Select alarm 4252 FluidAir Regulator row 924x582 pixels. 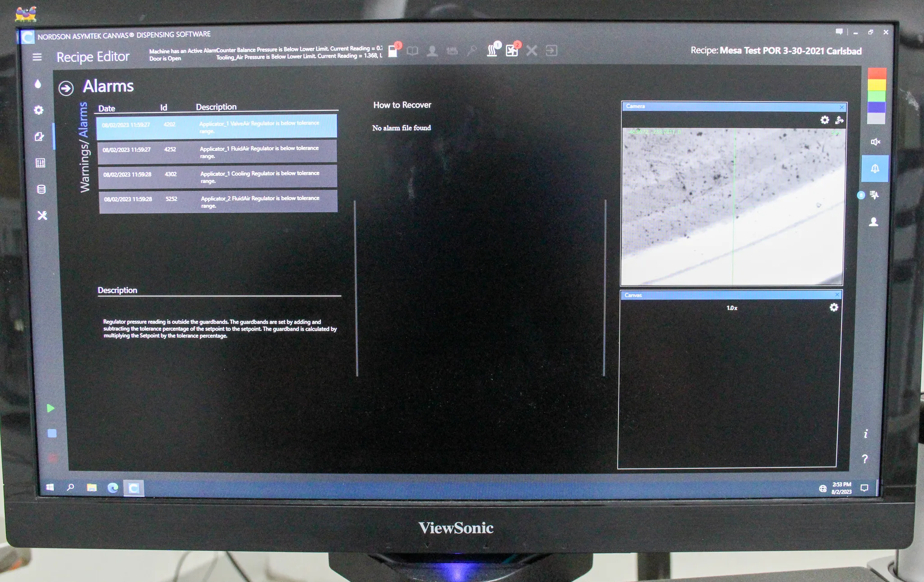coord(217,152)
